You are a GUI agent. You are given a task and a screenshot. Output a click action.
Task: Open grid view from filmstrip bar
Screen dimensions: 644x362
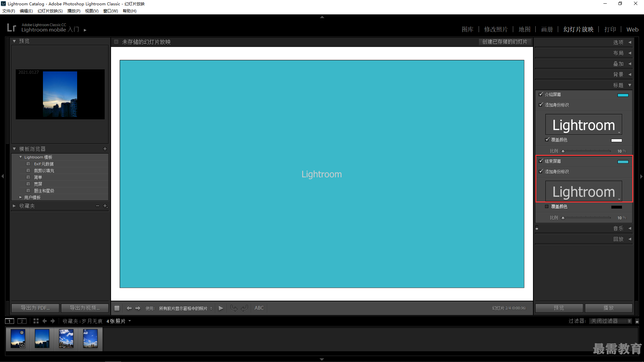(36, 321)
